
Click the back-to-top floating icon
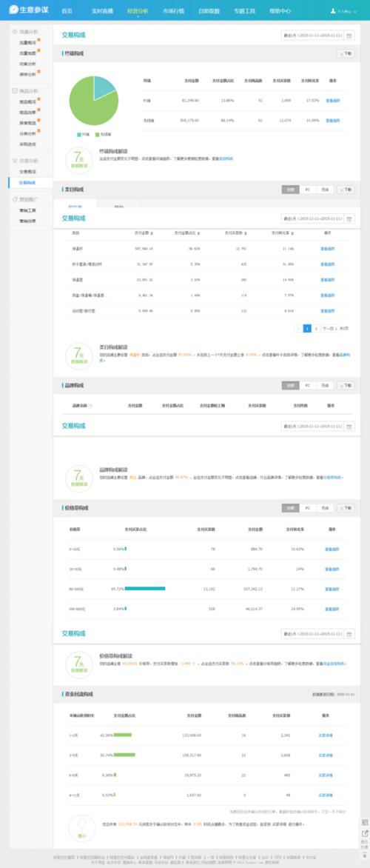tap(365, 855)
